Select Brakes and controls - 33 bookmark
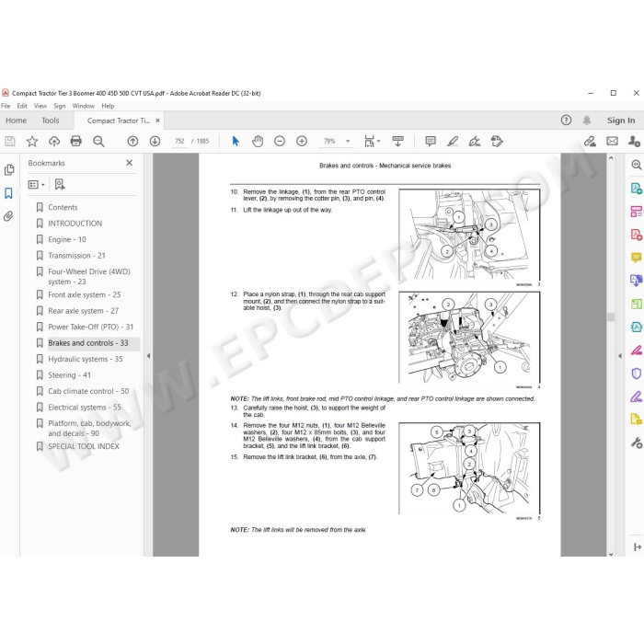 88,343
